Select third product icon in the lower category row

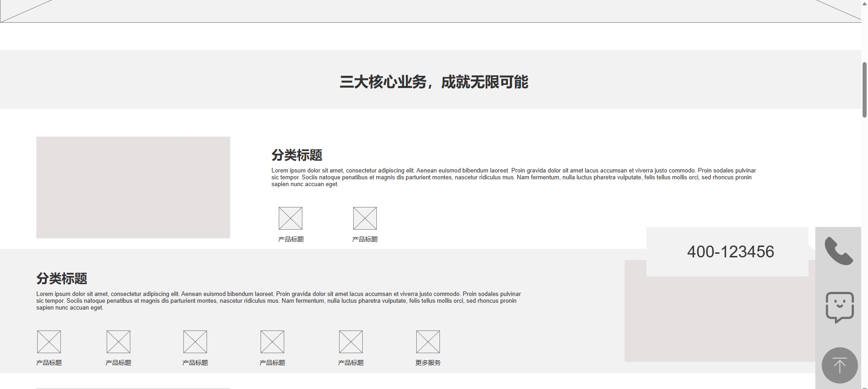point(195,342)
